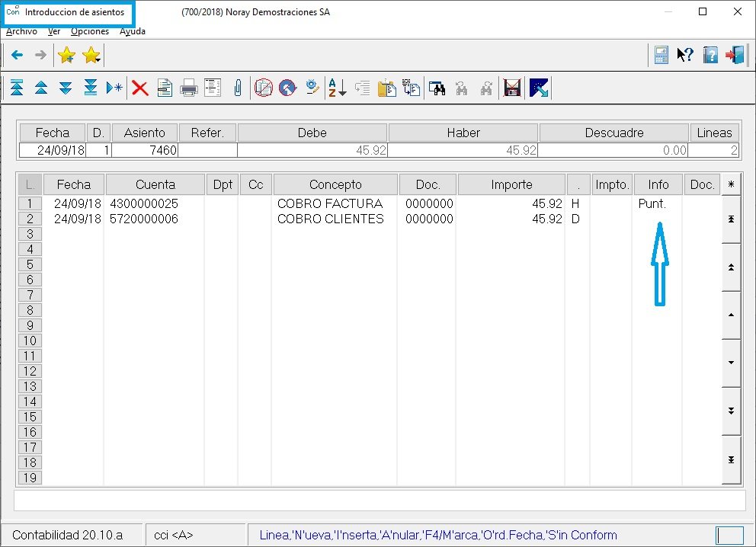This screenshot has width=756, height=547.
Task: Click the header date field 24/09/18
Action: [x=53, y=150]
